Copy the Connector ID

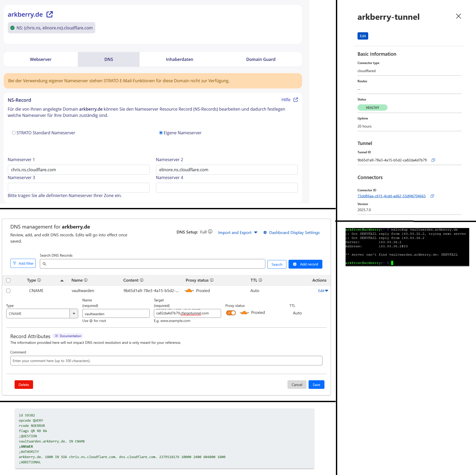point(432,196)
